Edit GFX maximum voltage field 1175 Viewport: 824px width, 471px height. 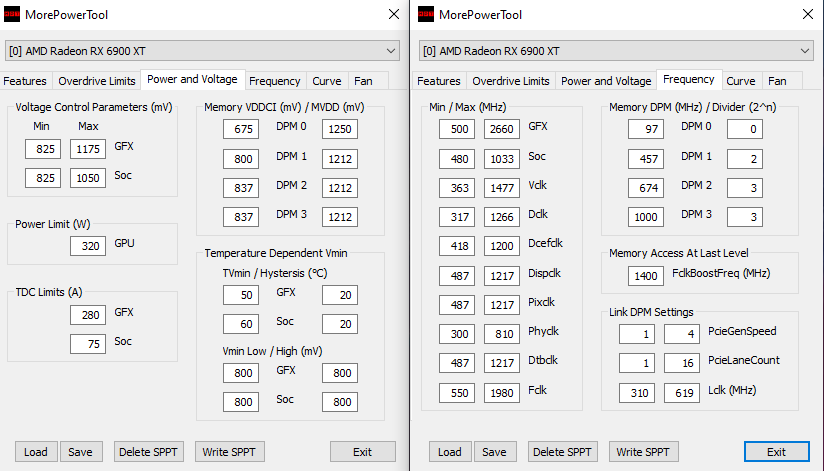(x=88, y=149)
